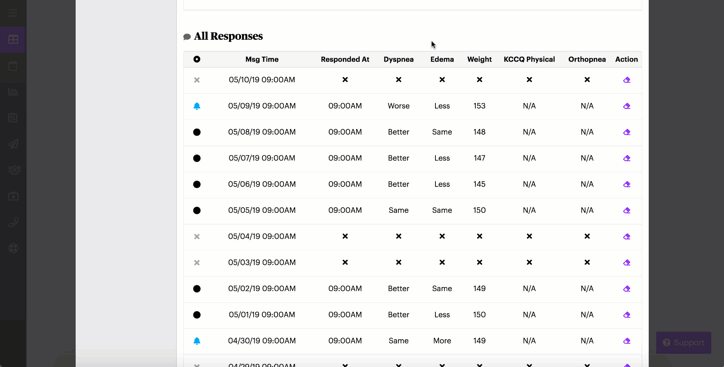Click the eraser action icon for 05/04/19

click(x=627, y=236)
